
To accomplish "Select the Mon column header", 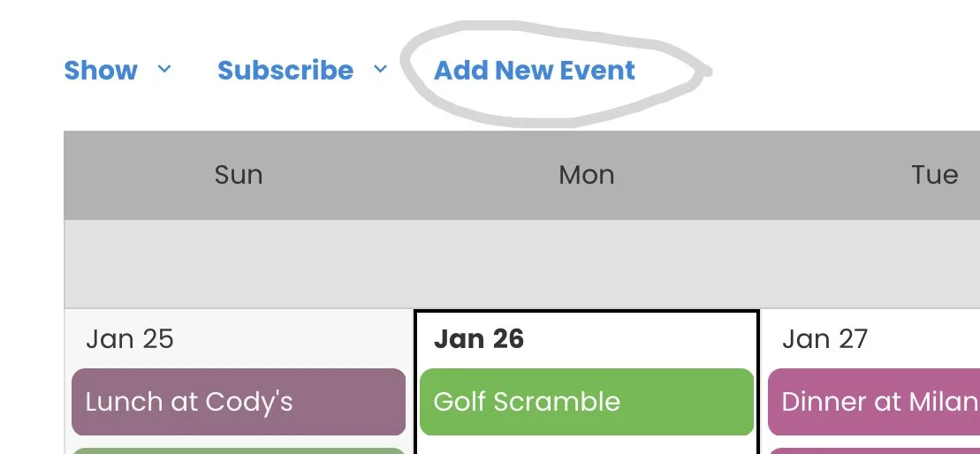I will click(x=586, y=175).
